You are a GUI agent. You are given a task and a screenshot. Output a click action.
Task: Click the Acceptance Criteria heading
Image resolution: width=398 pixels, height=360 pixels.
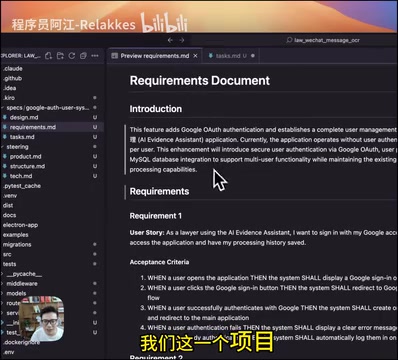click(x=159, y=262)
